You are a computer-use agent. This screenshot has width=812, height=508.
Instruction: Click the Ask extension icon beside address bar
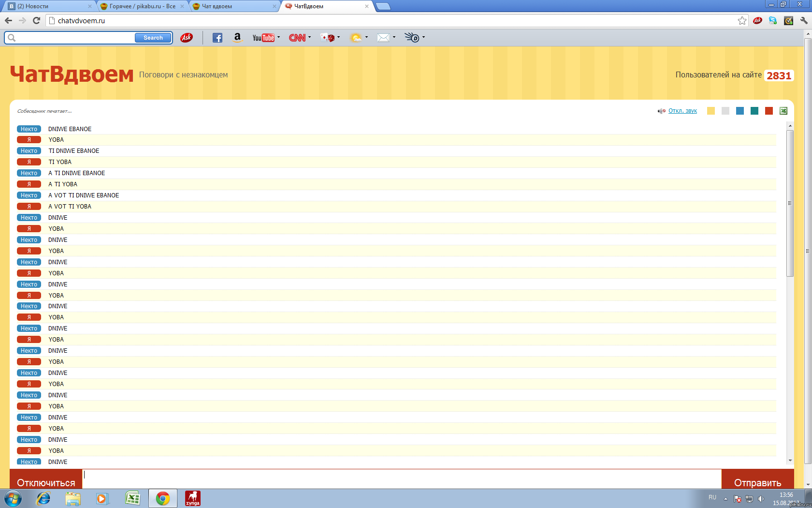point(757,20)
